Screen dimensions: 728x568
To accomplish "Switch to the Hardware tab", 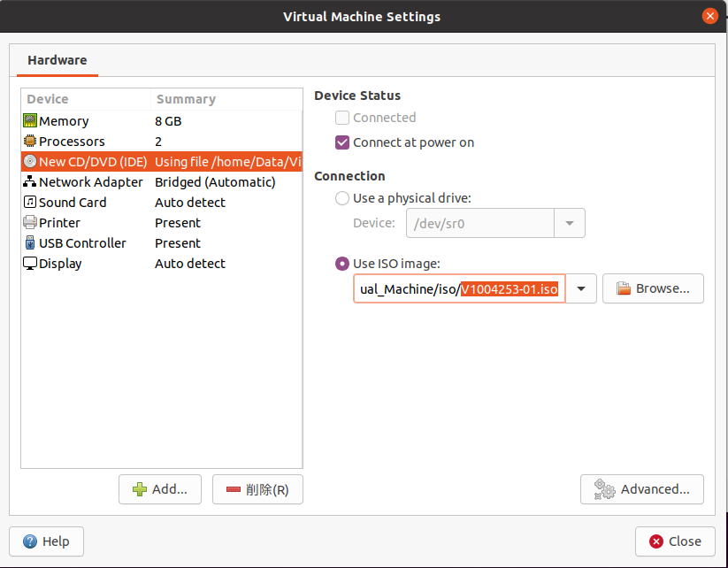I will pyautogui.click(x=57, y=60).
